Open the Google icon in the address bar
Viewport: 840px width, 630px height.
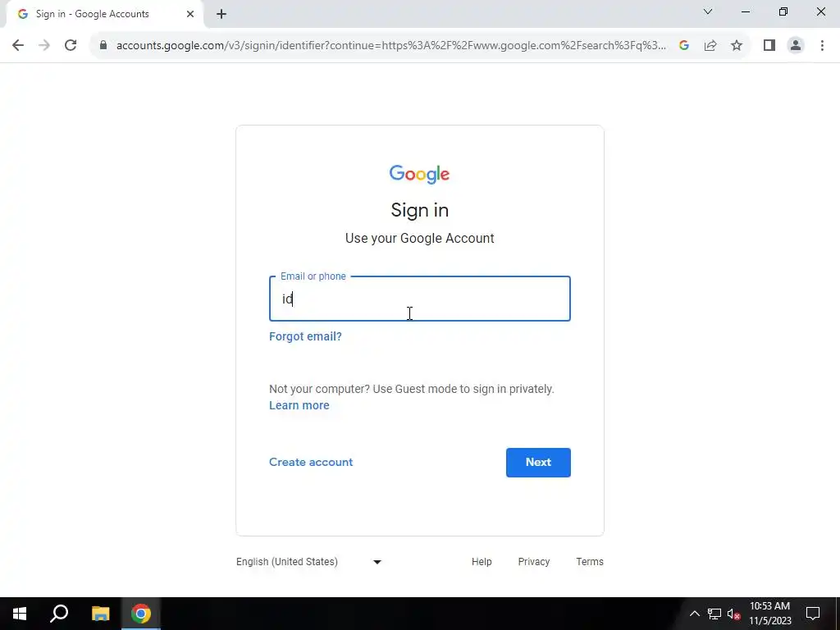tap(684, 46)
